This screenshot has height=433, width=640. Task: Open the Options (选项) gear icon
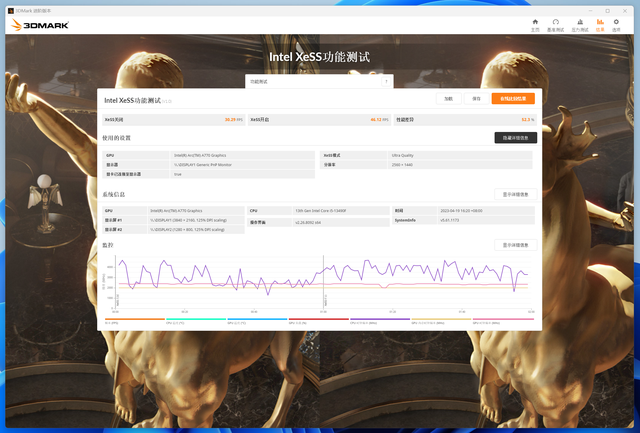point(621,23)
